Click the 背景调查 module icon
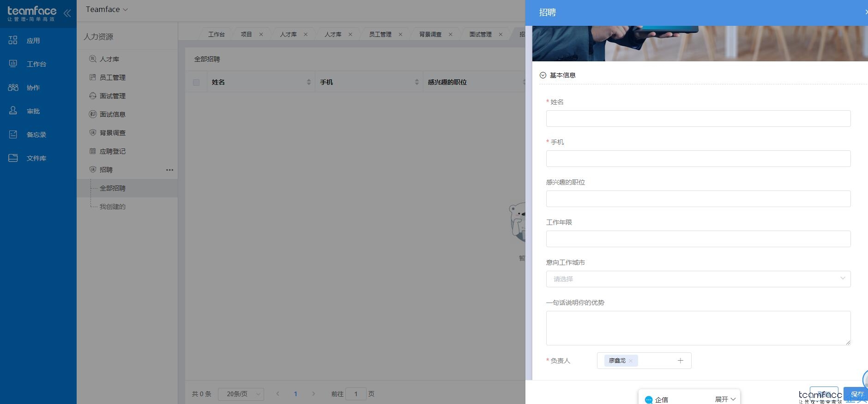868x404 pixels. pos(92,132)
